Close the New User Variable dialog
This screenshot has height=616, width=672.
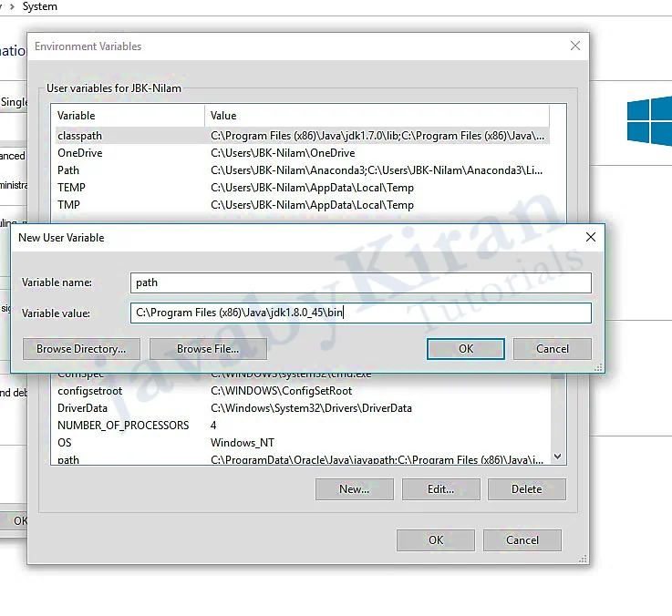(x=591, y=237)
